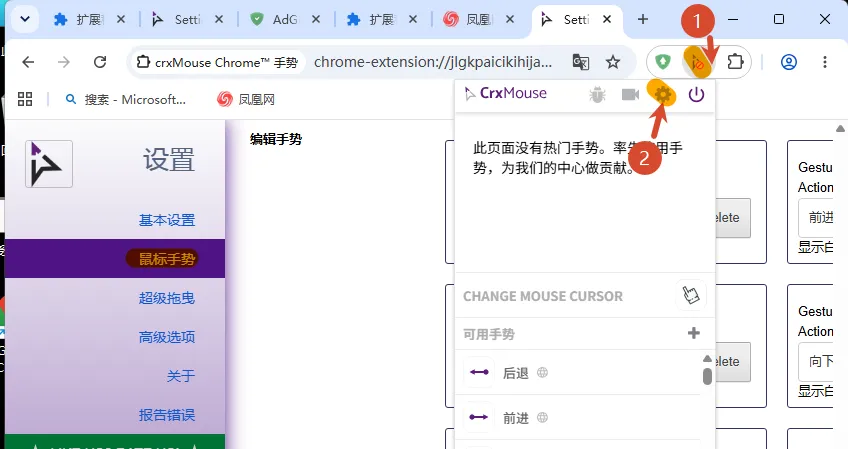Open the AdGuard shield extension icon
This screenshot has height=449, width=848.
pos(663,62)
